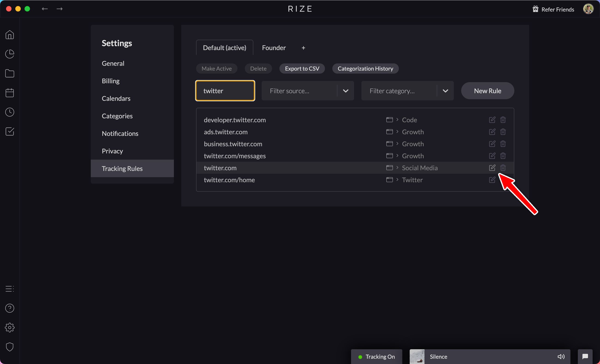Click the Delete rule set button

[258, 69]
